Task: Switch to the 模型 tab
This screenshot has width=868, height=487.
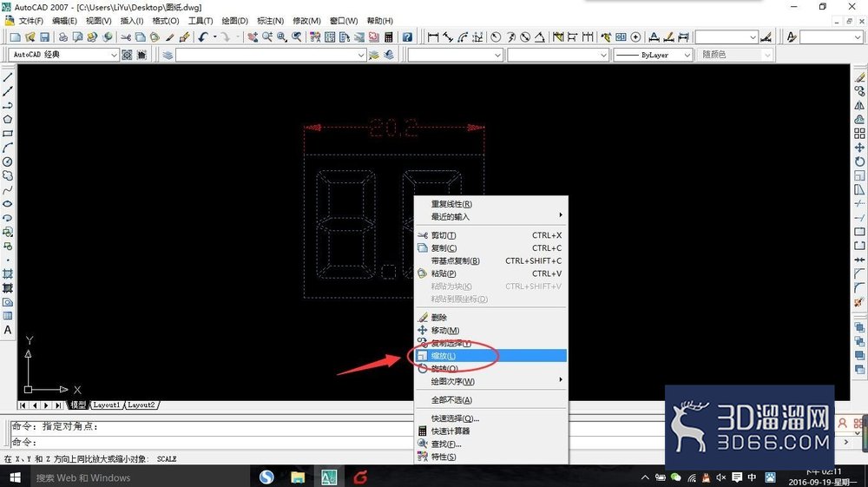Action: click(78, 405)
